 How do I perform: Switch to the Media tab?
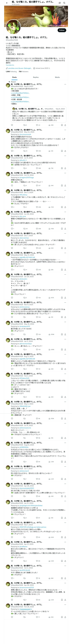pos(57,77)
